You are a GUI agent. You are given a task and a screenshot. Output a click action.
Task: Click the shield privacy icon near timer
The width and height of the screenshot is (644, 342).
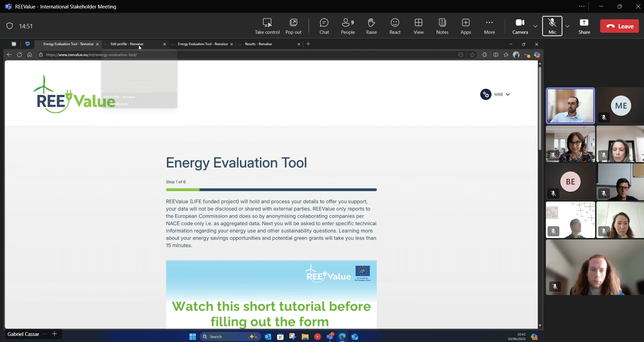point(10,26)
